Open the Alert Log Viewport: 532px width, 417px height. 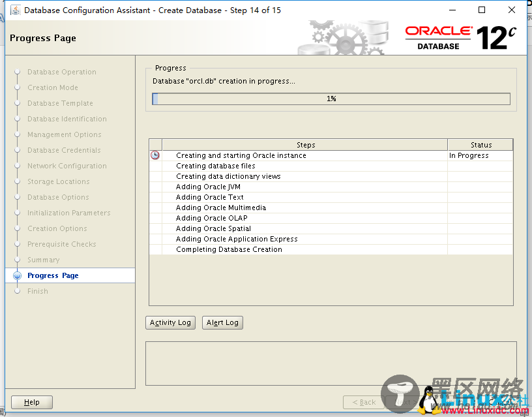point(222,322)
